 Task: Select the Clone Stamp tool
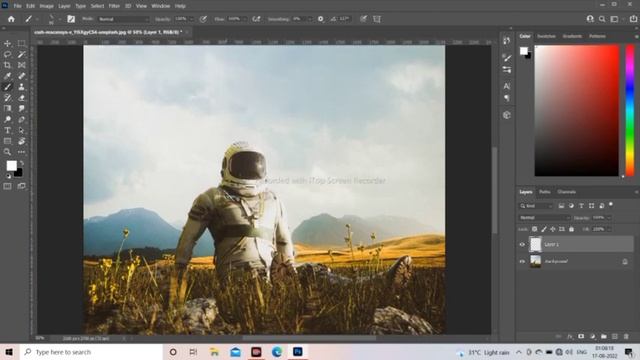[22, 87]
